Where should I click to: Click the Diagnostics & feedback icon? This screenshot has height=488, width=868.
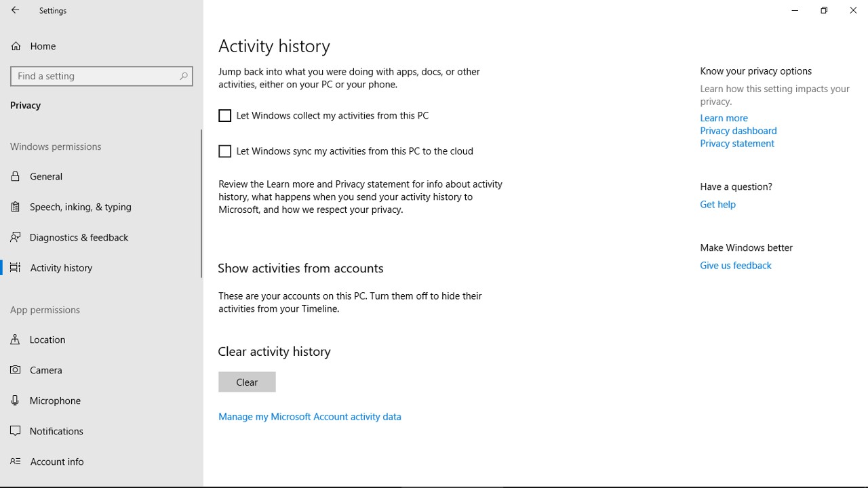16,237
